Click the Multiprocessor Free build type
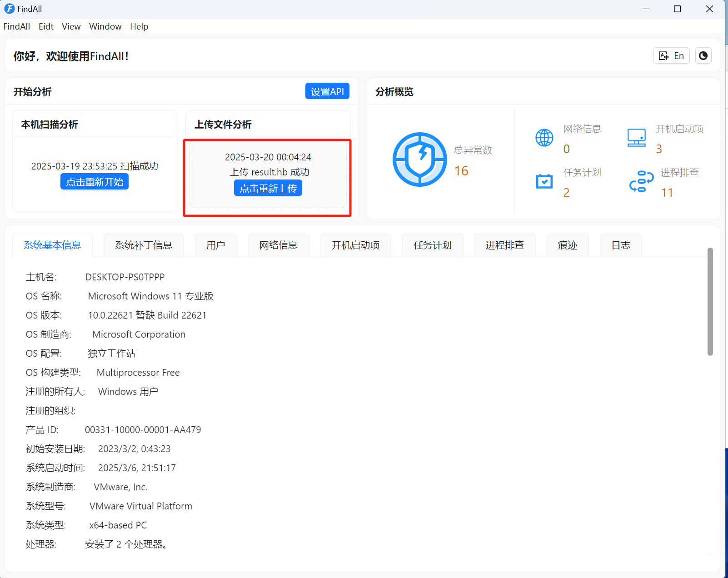Screen dimensions: 728x578 coord(138,373)
